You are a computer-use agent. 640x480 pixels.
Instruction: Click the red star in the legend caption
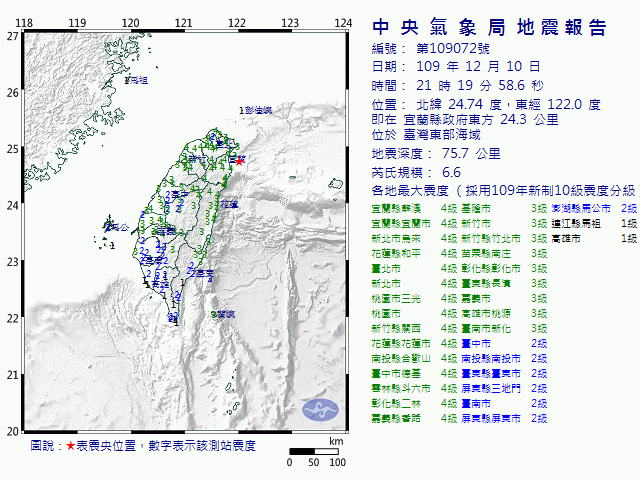[70, 446]
